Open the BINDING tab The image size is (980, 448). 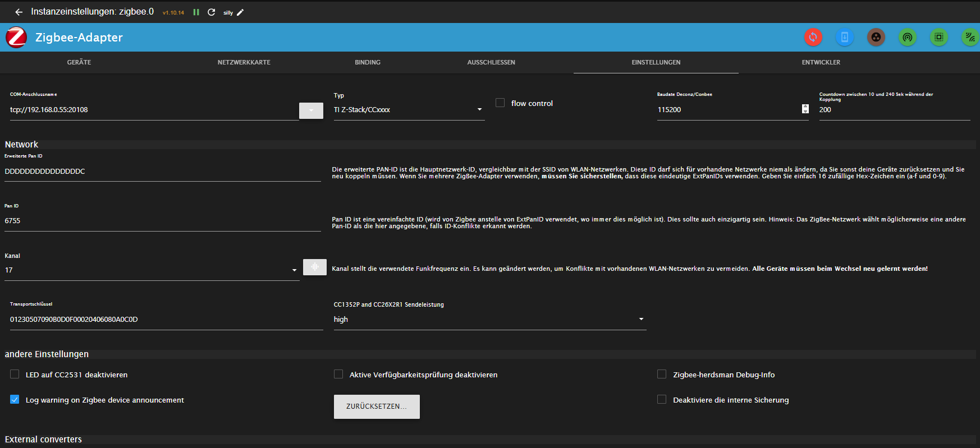click(x=368, y=62)
